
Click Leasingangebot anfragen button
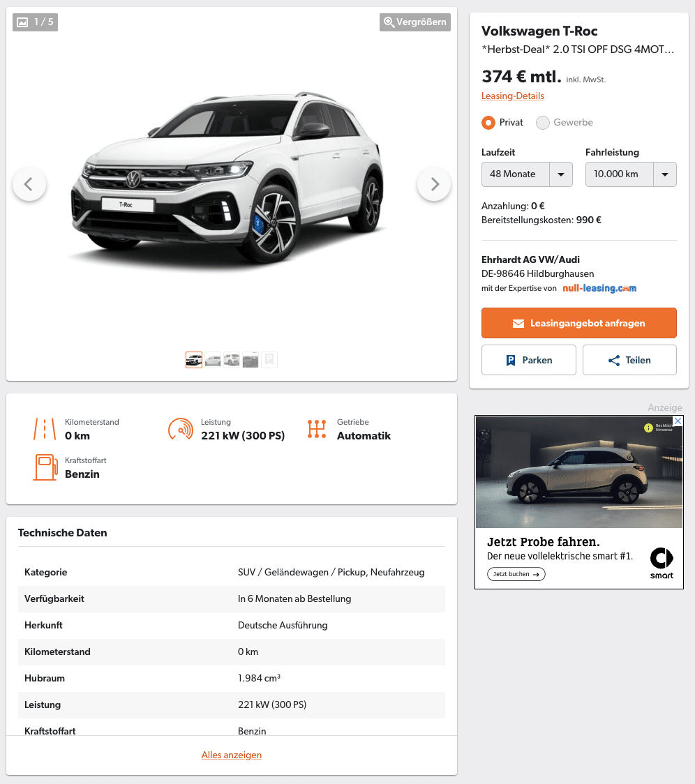click(x=579, y=323)
